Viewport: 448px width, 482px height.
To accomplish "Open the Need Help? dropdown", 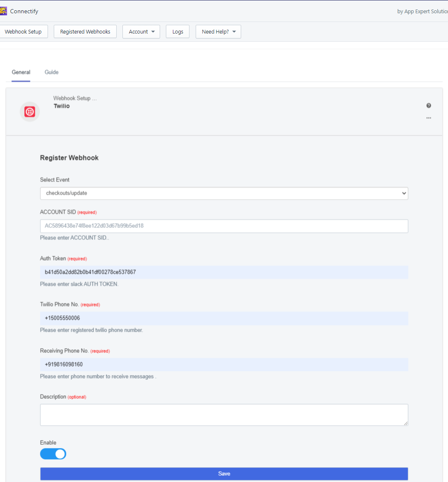I will point(218,32).
